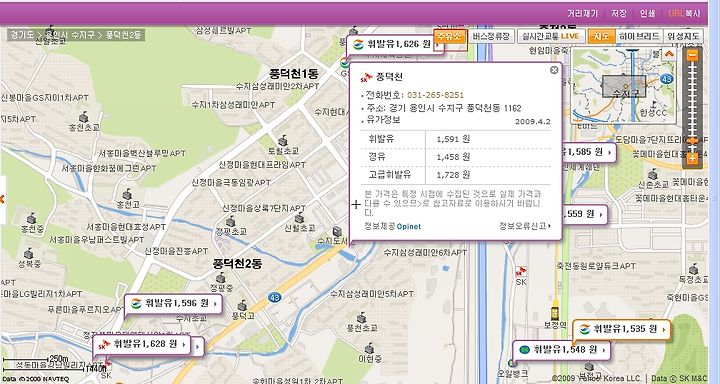
Task: Toggle 실시간교통 LIVE traffic overlay
Action: tap(551, 36)
